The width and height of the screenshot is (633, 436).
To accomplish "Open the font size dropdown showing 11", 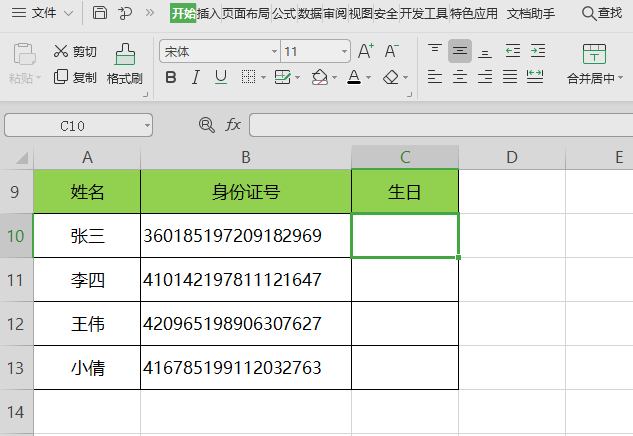I will (343, 51).
